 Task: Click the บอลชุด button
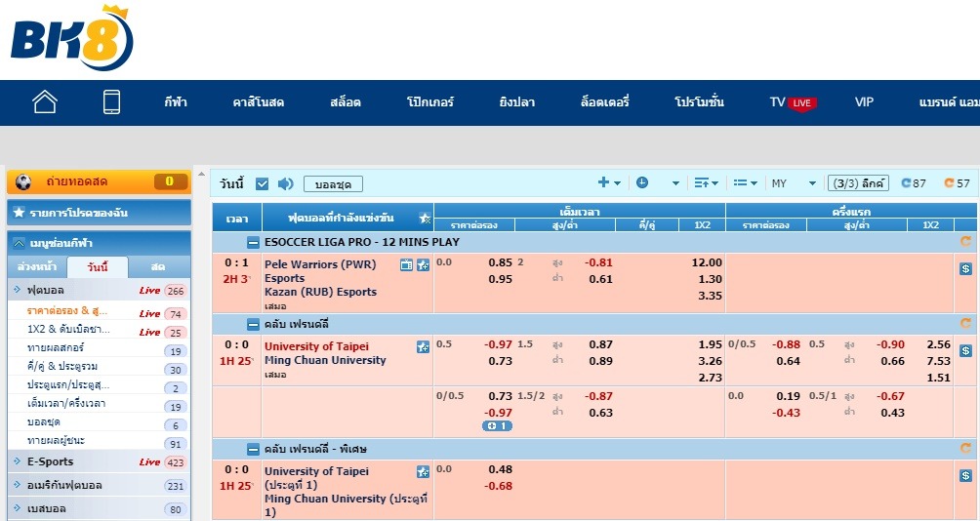point(333,183)
